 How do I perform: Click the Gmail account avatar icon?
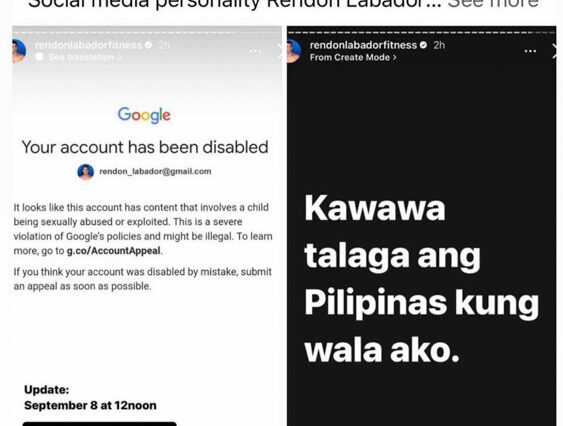[x=85, y=172]
